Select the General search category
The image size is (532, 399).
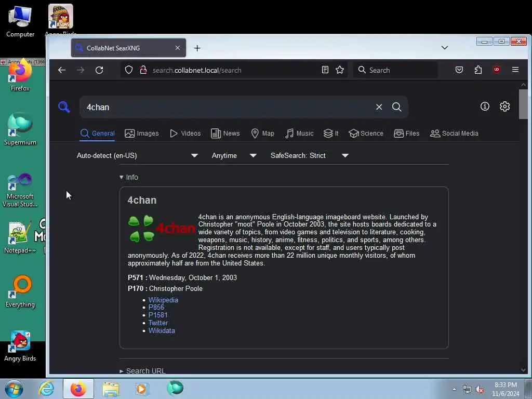98,134
